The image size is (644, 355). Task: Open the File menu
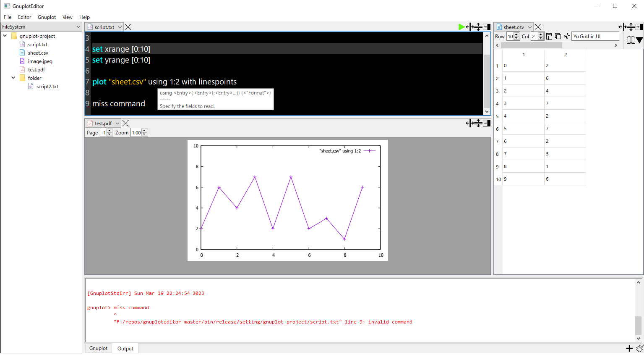[x=8, y=17]
